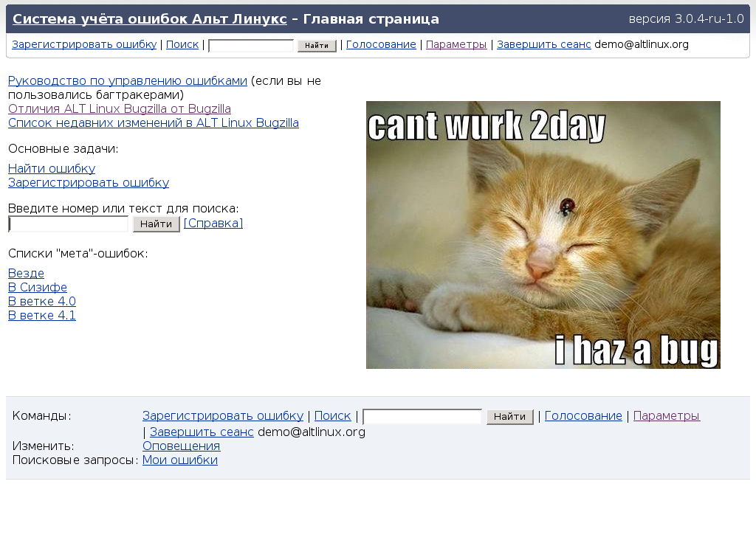Open 'Найти ошибку' to search bugs

(x=51, y=168)
